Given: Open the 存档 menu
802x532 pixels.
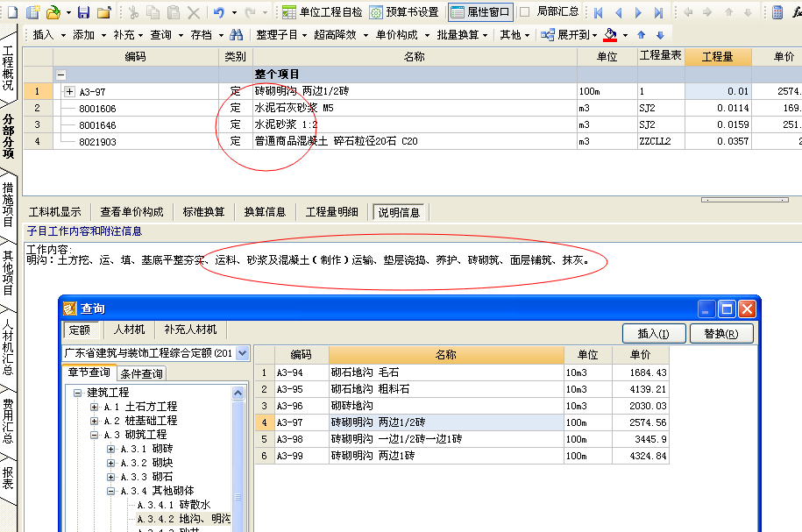Looking at the screenshot, I should [x=207, y=35].
